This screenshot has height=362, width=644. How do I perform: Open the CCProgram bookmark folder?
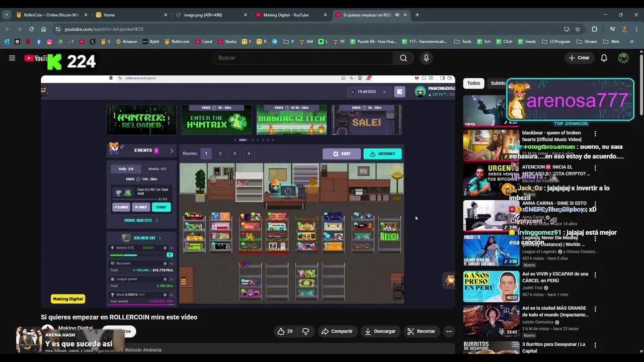555,42
